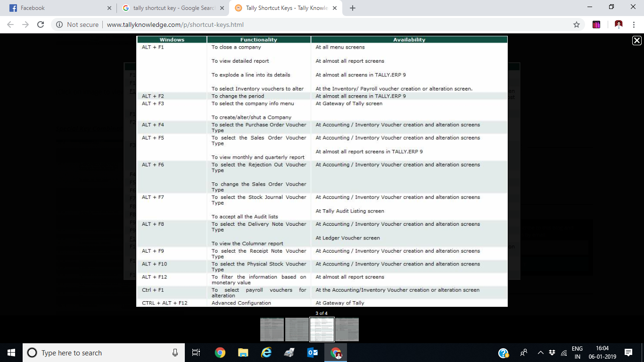Open Task View on the taskbar
The width and height of the screenshot is (644, 362).
point(196,353)
